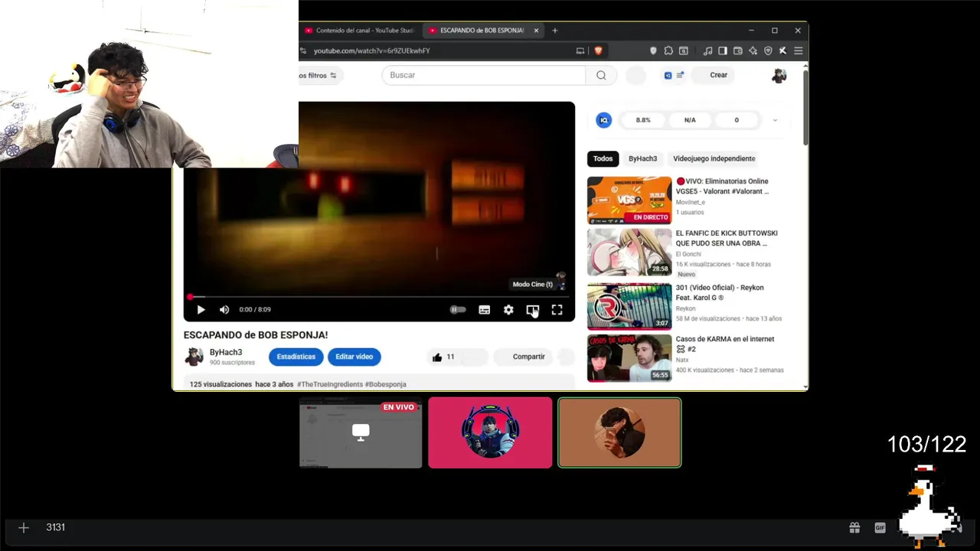This screenshot has height=551, width=980.
Task: Play the ESCAPANDO de BOB ESPONJA video
Action: (x=201, y=310)
